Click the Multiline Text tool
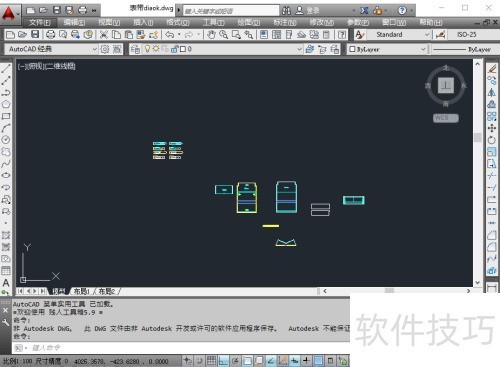 [6, 283]
